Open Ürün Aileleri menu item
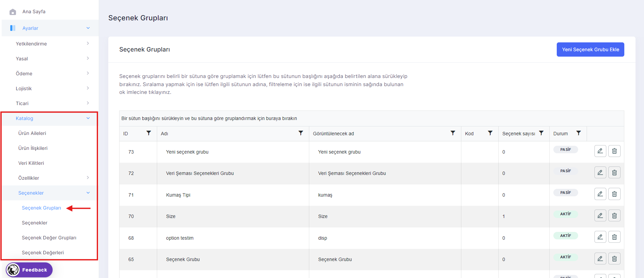Viewport: 644px width, 278px height. click(32, 133)
